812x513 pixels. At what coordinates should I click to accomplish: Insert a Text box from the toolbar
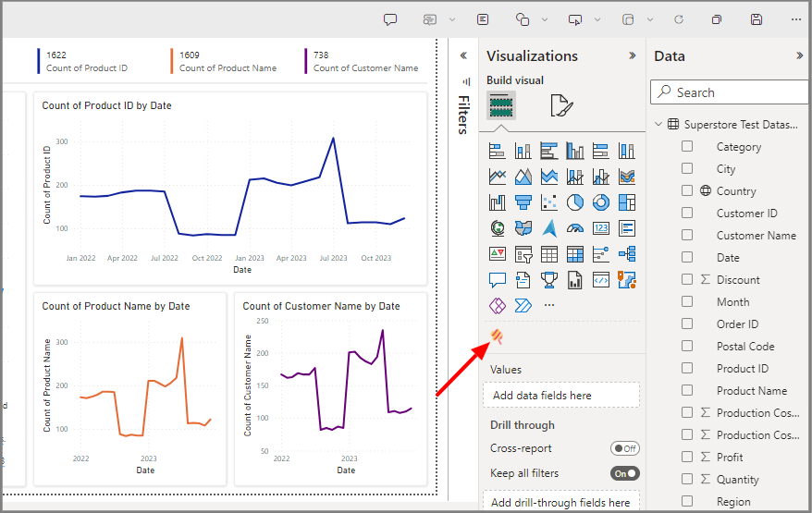coord(483,19)
